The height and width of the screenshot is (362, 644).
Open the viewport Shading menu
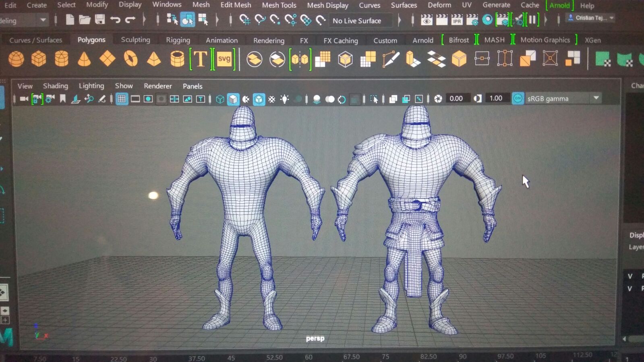pyautogui.click(x=56, y=86)
